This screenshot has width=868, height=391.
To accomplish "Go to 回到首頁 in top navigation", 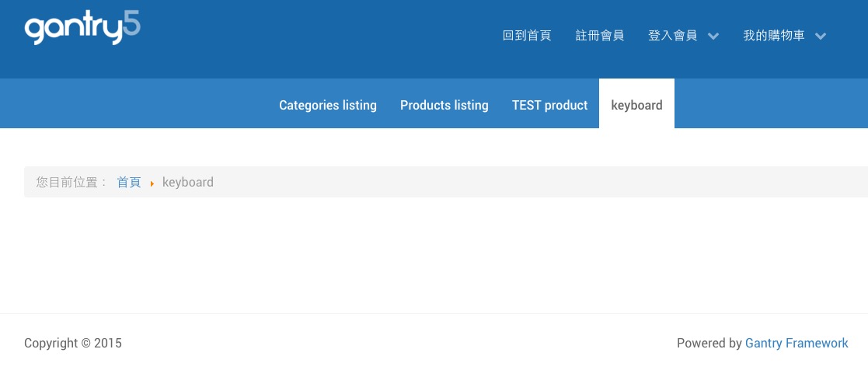I will point(527,36).
